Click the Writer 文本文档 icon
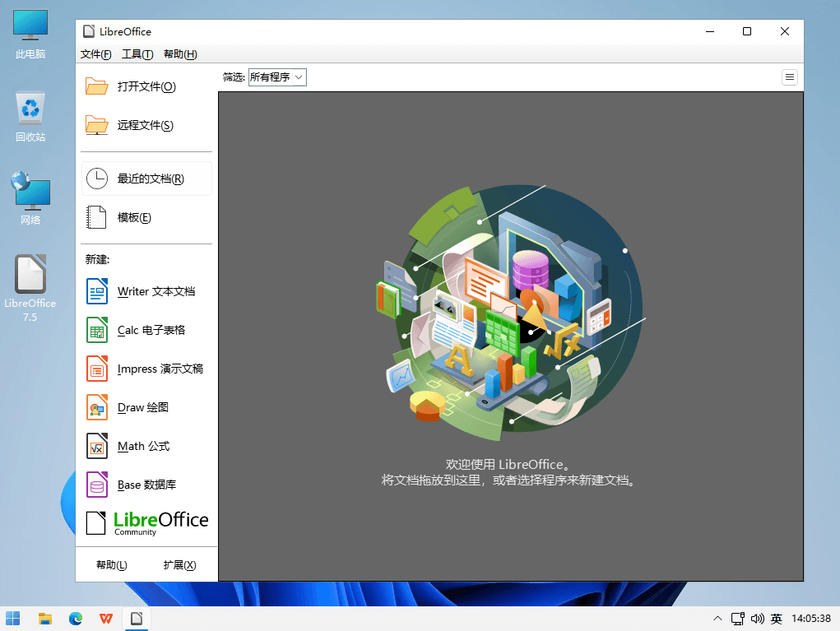 [x=97, y=291]
